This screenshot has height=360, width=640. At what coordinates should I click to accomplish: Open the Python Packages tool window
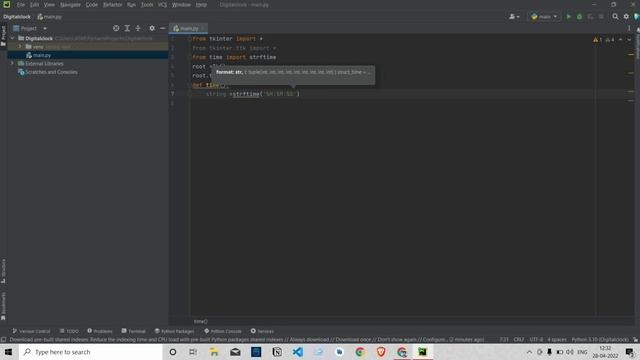174,331
